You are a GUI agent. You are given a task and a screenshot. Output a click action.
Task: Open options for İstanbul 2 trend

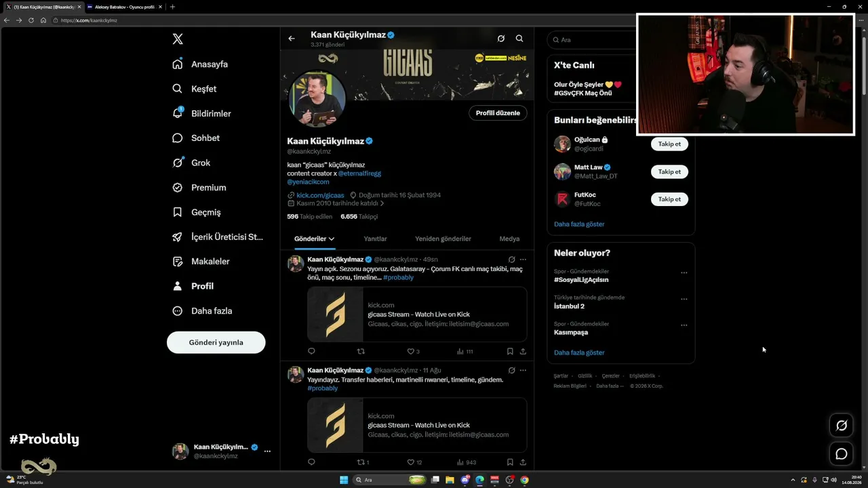click(684, 299)
